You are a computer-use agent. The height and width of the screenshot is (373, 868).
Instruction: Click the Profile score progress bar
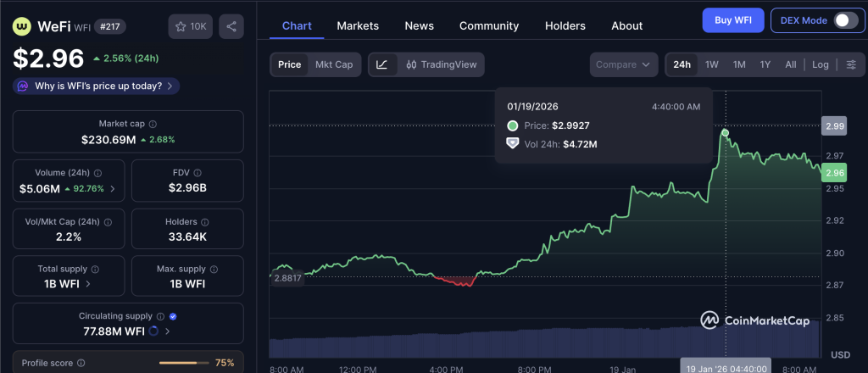click(184, 363)
